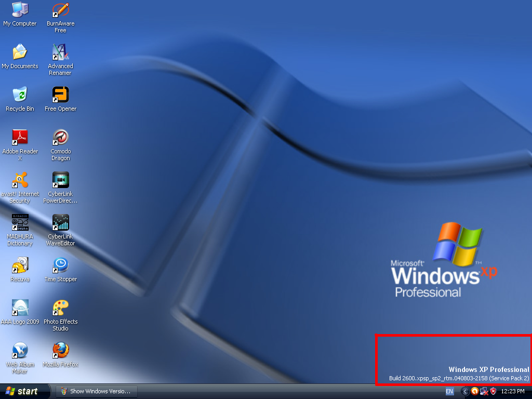Expand hidden notification area icons via the chevron
Viewport: 532px width, 399px height.
(x=465, y=391)
